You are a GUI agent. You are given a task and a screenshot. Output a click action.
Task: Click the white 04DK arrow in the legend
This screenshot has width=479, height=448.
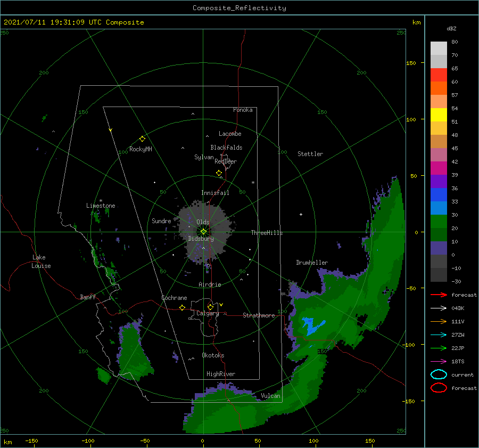pos(439,308)
